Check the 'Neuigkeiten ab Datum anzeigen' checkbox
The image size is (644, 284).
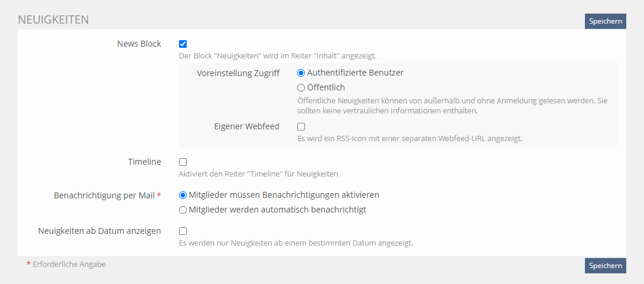click(x=183, y=231)
